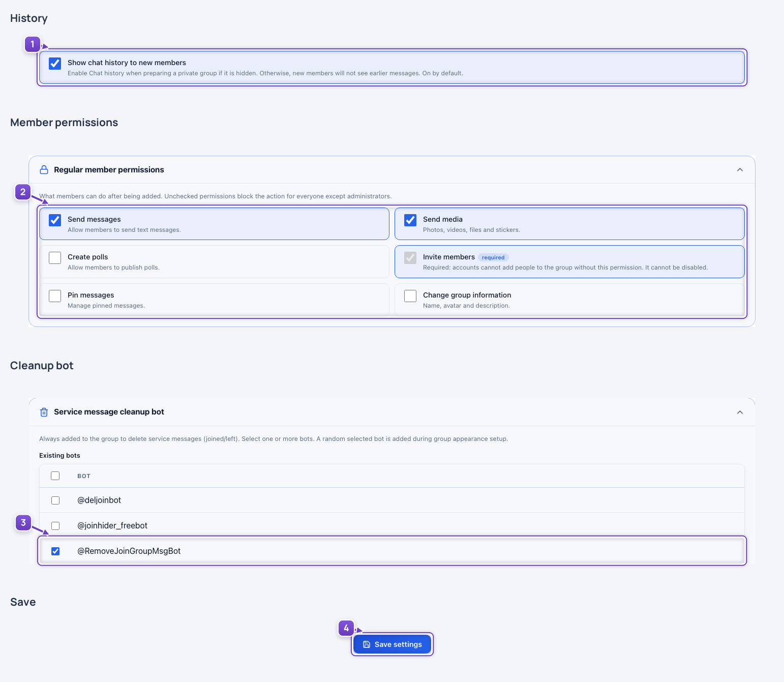Click the trash icon beside Service message cleanup bot
This screenshot has height=682, width=784.
[44, 412]
